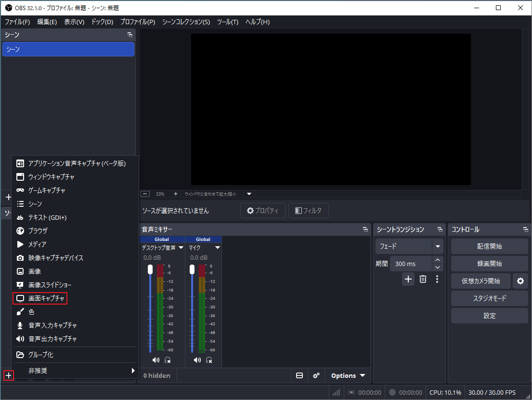
Task: Click the three-dot transition properties icon
Action: coord(437,279)
